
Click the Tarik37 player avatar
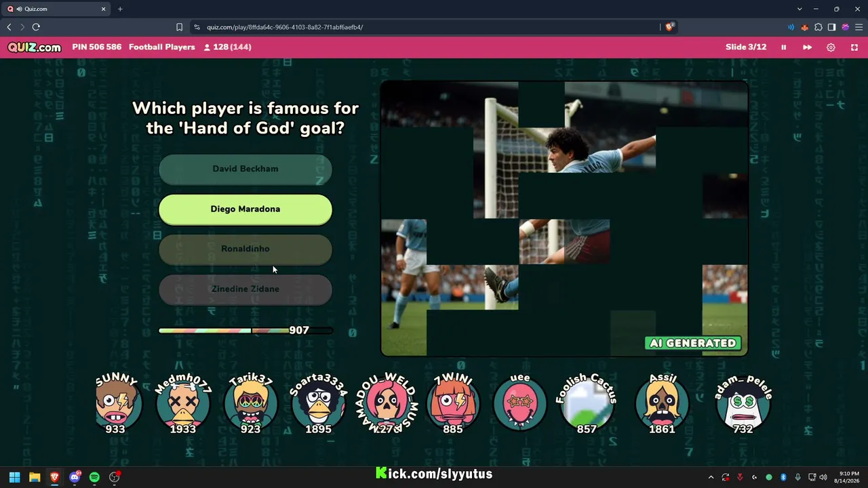click(251, 403)
